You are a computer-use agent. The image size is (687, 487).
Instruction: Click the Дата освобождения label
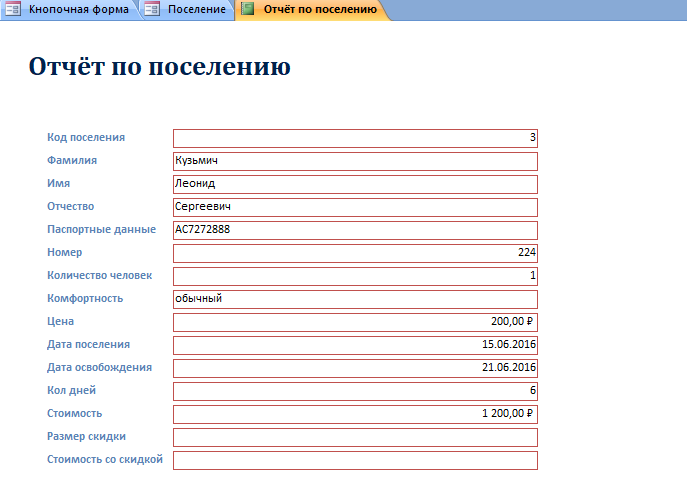tap(99, 367)
